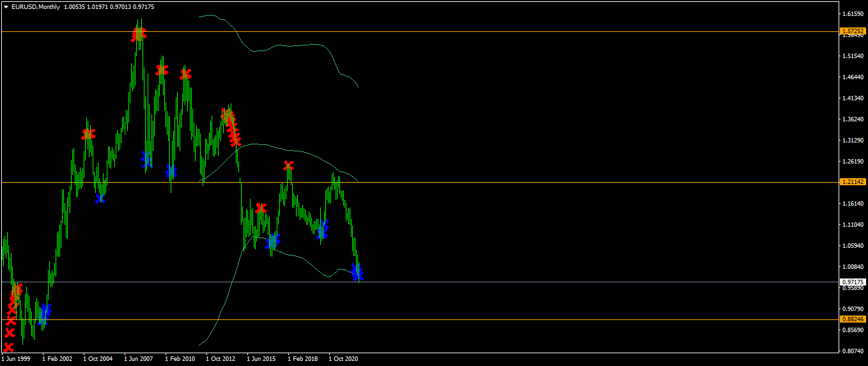Select the 0.88246 price level label

coord(853,319)
